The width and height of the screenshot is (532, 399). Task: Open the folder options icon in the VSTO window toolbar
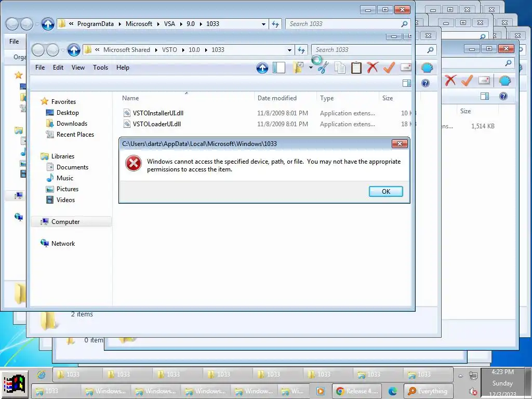(x=298, y=68)
